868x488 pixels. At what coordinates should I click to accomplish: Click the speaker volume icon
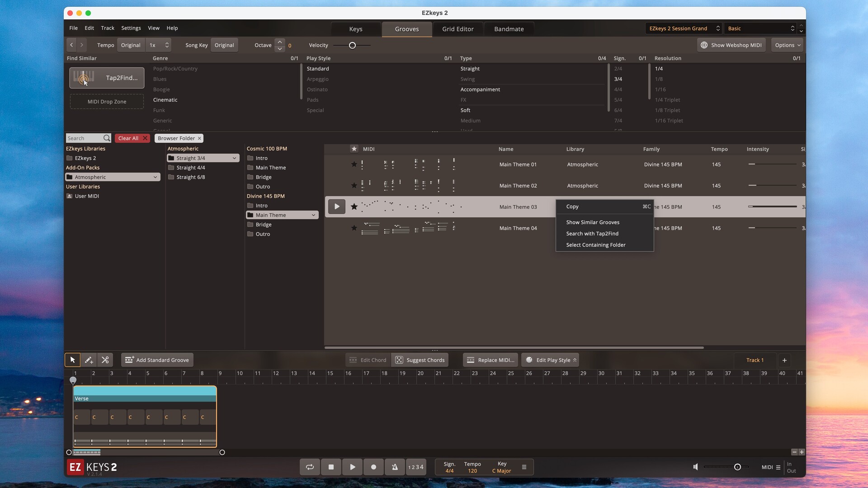695,467
